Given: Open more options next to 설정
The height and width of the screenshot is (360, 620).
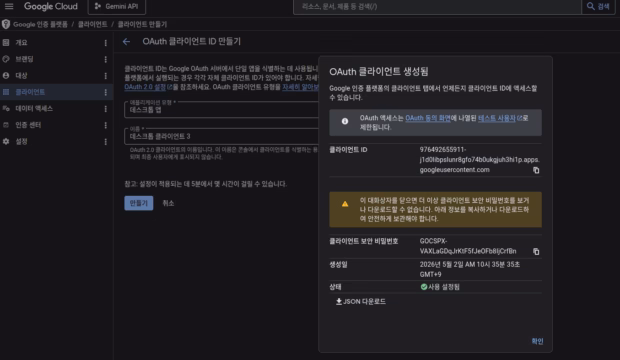Looking at the screenshot, I should [106, 142].
